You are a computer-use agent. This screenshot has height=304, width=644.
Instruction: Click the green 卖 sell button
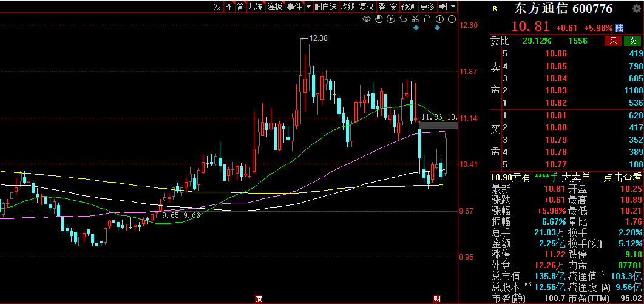coord(632,41)
